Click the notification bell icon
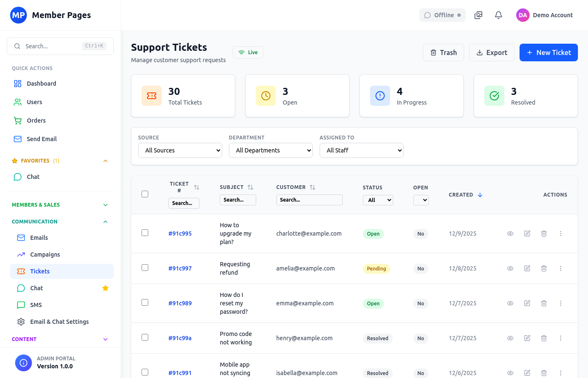This screenshot has width=588, height=378. pyautogui.click(x=499, y=15)
